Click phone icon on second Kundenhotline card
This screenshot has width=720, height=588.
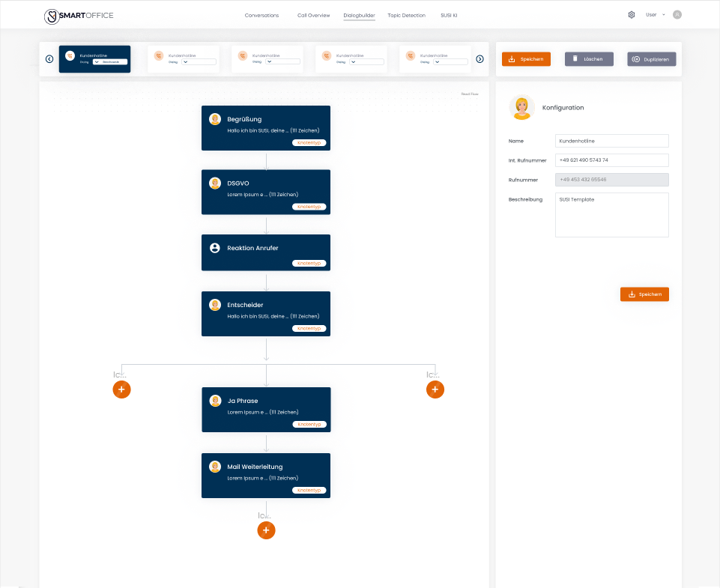(158, 55)
